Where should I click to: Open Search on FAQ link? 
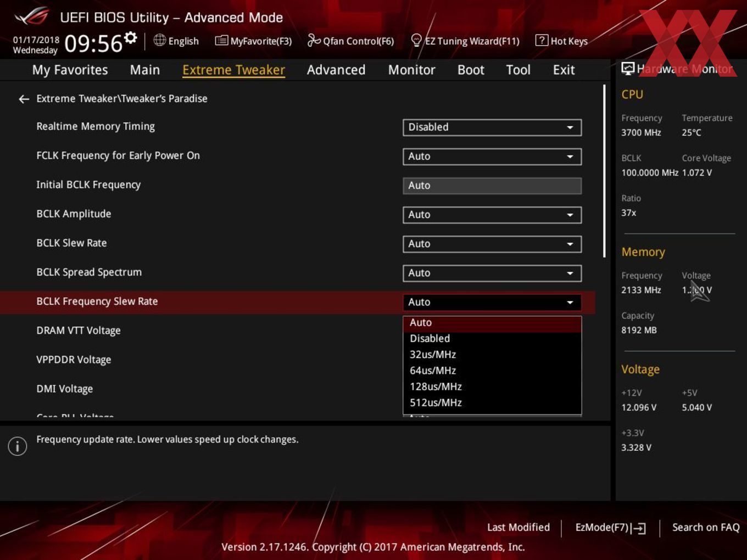point(706,528)
